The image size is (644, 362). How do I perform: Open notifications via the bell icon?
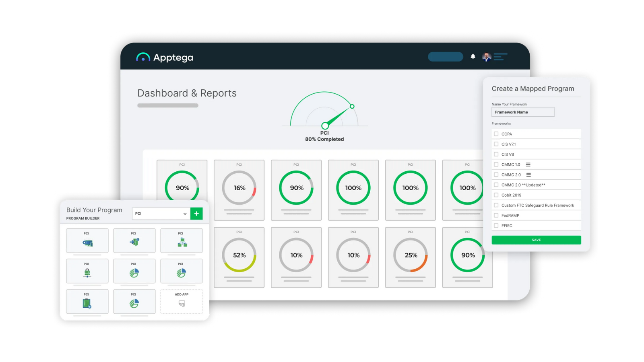click(x=473, y=57)
